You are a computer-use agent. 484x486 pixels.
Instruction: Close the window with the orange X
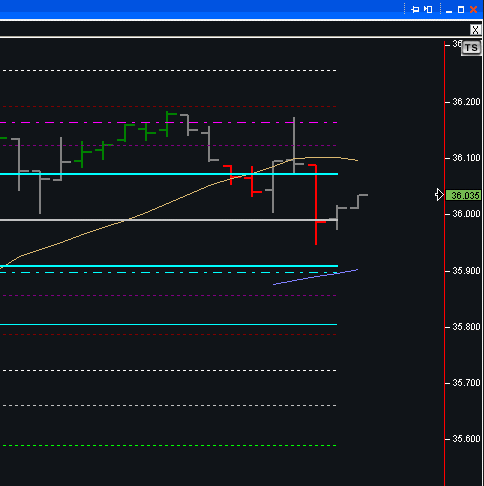coord(473,10)
